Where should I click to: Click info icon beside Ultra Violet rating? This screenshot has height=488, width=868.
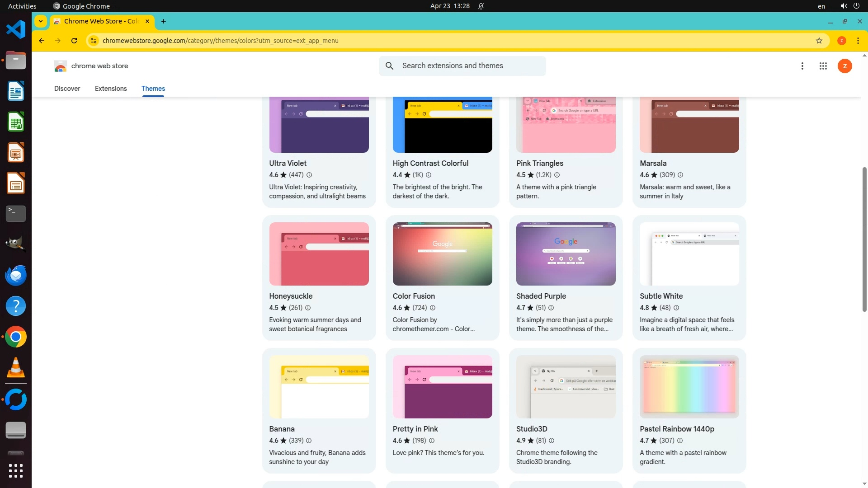coord(309,175)
